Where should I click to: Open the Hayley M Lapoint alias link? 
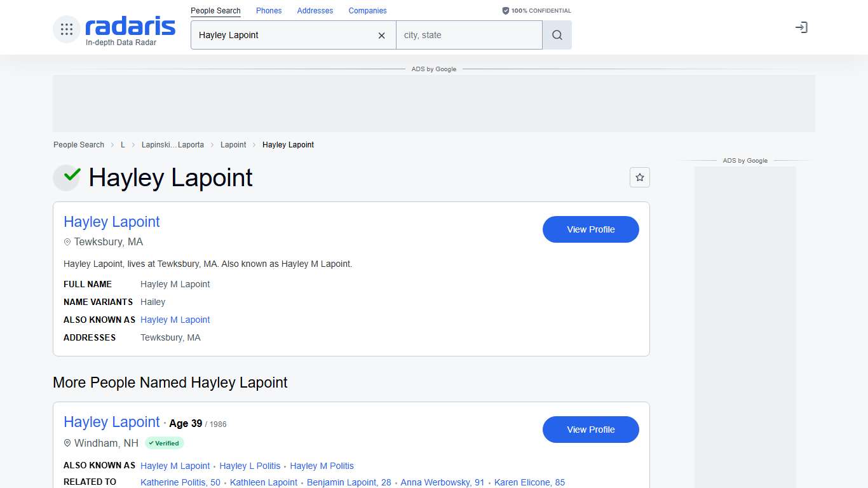point(175,320)
